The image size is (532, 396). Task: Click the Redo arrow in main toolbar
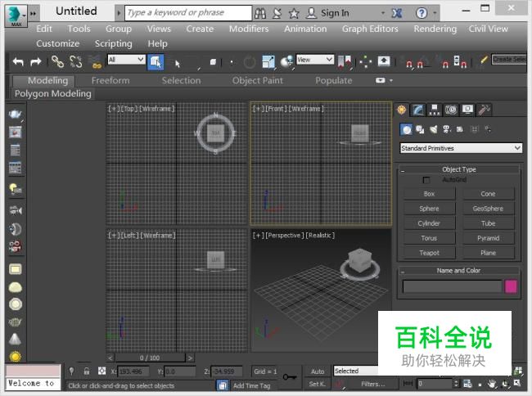(x=35, y=61)
